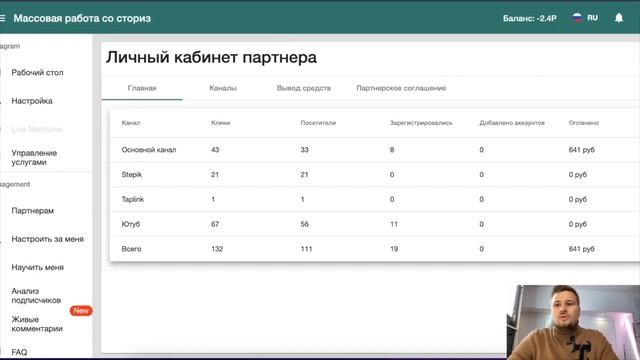Open Анализ подписчиков in the sidebar

[36, 295]
